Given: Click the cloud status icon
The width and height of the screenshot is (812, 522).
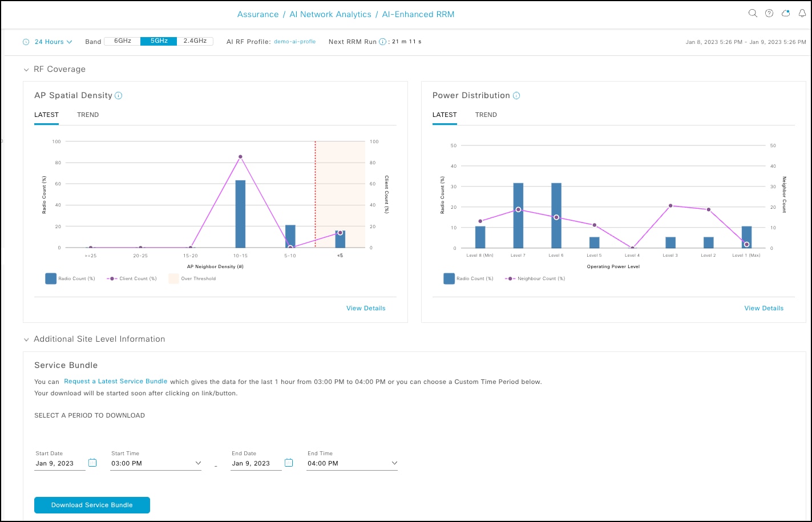Looking at the screenshot, I should click(786, 14).
